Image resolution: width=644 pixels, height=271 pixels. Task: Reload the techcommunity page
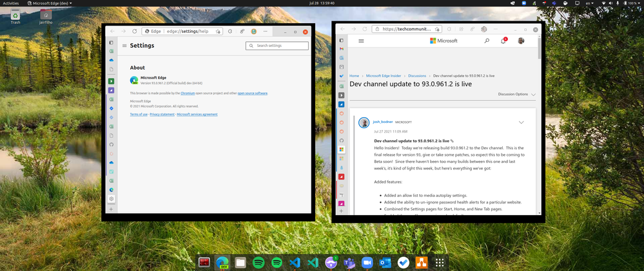pyautogui.click(x=364, y=29)
